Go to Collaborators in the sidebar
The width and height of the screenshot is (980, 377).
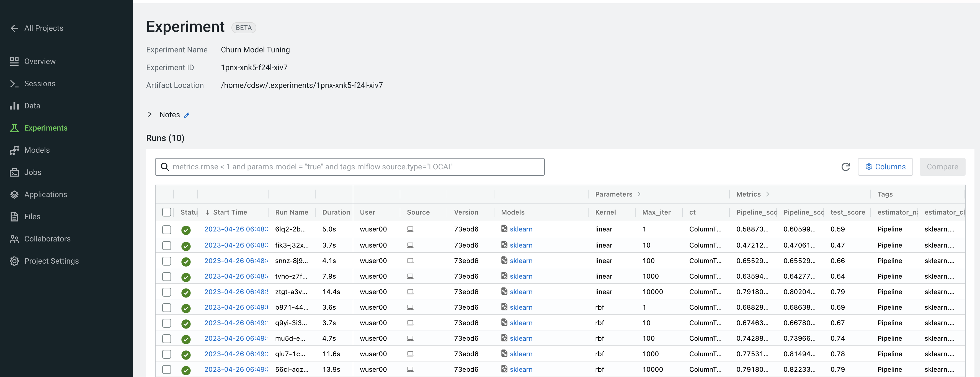tap(47, 239)
